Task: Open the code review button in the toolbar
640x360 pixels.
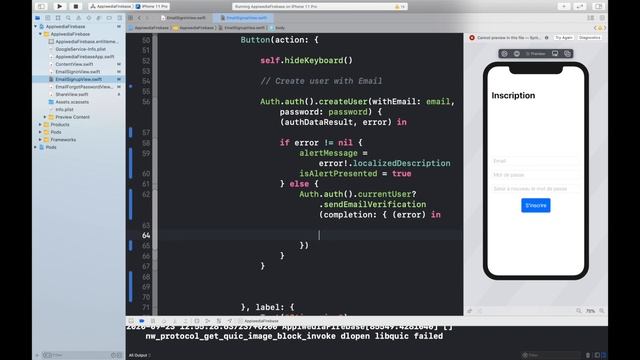Action: (x=580, y=6)
